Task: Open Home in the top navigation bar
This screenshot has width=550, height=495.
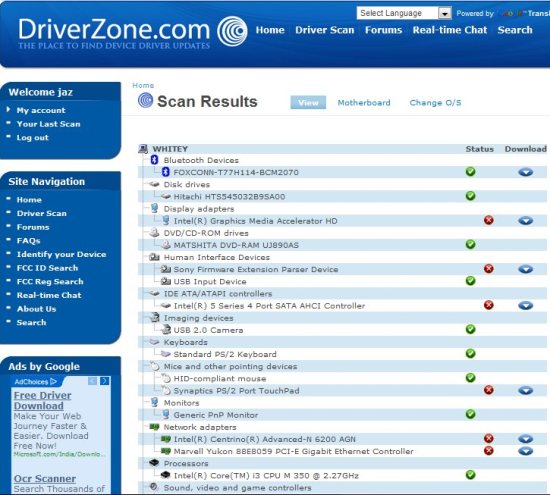Action: [270, 30]
